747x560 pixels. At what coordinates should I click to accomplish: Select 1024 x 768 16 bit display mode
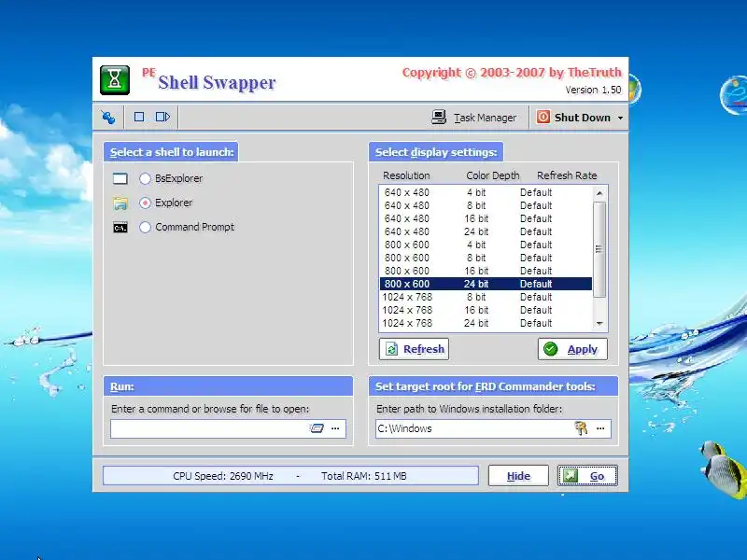486,310
